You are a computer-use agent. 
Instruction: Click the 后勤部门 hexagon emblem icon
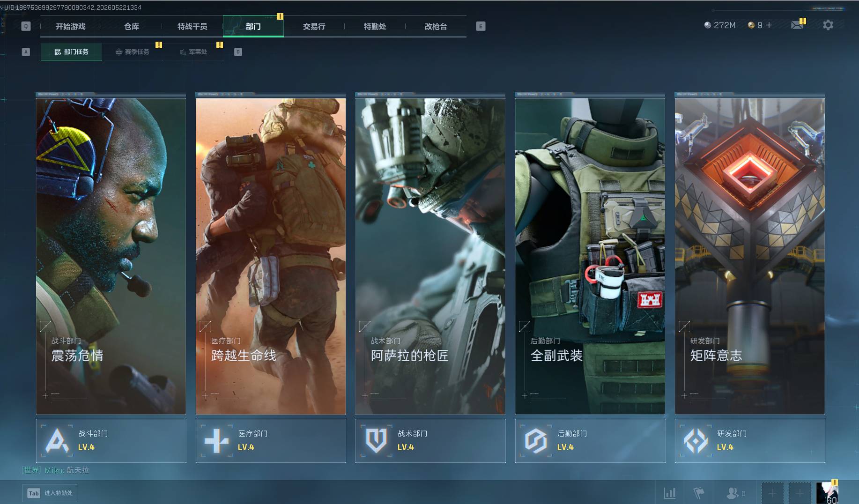point(536,440)
